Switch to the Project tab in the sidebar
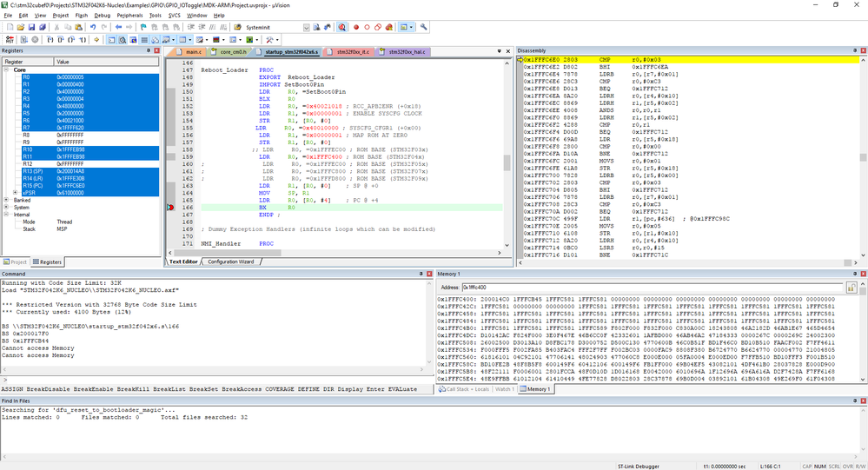The height and width of the screenshot is (470, 868). [15, 261]
